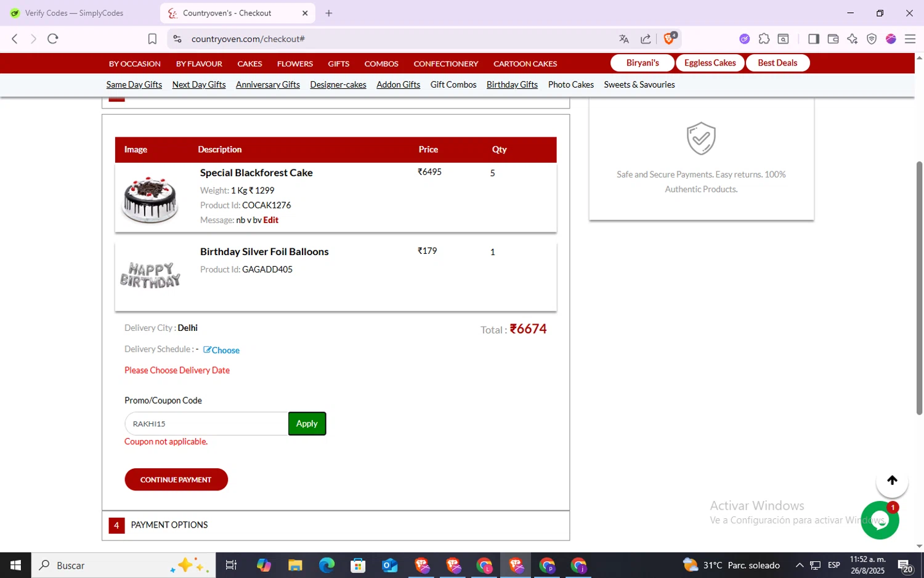The height and width of the screenshot is (578, 924).
Task: Open the browser hamburger menu
Action: point(910,39)
